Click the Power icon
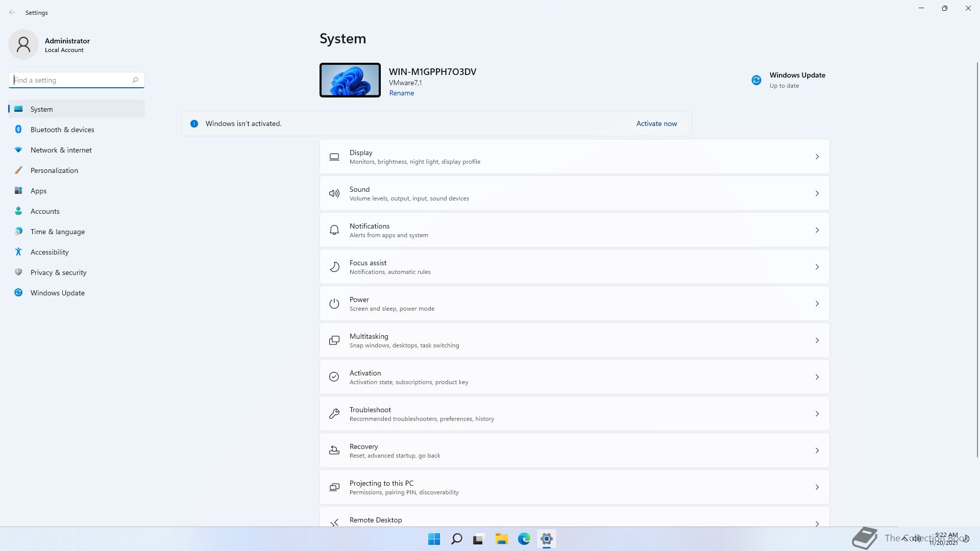 (334, 304)
